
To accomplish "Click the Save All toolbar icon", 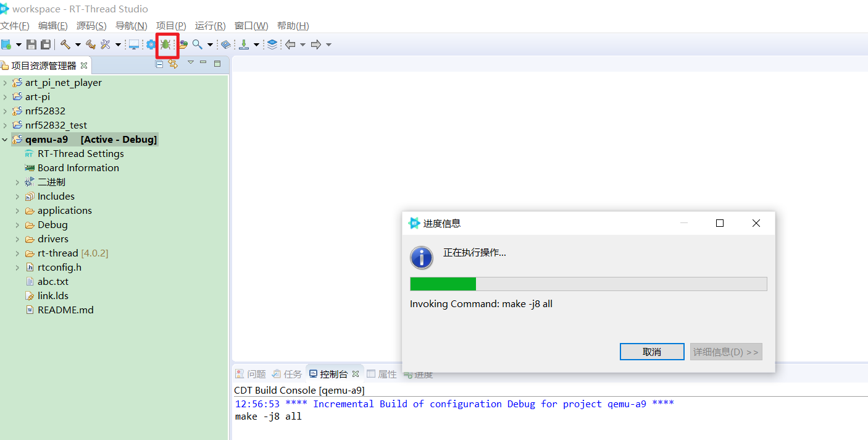I will 45,44.
